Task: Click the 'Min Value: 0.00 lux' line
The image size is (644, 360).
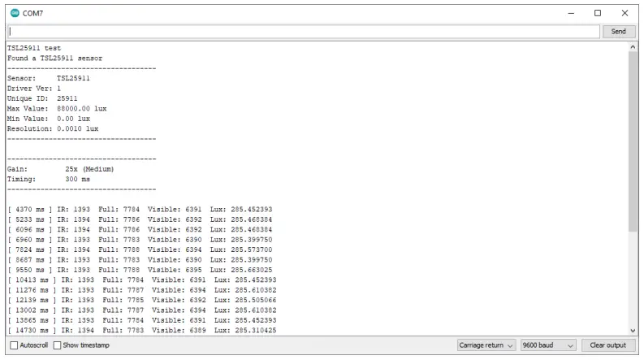Action: pyautogui.click(x=49, y=119)
